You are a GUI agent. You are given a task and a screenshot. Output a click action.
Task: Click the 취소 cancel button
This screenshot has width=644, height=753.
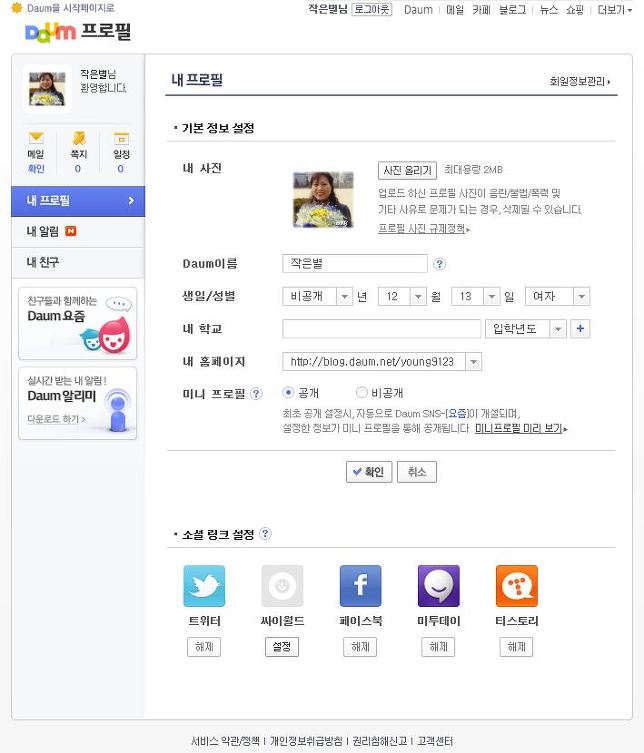click(417, 472)
